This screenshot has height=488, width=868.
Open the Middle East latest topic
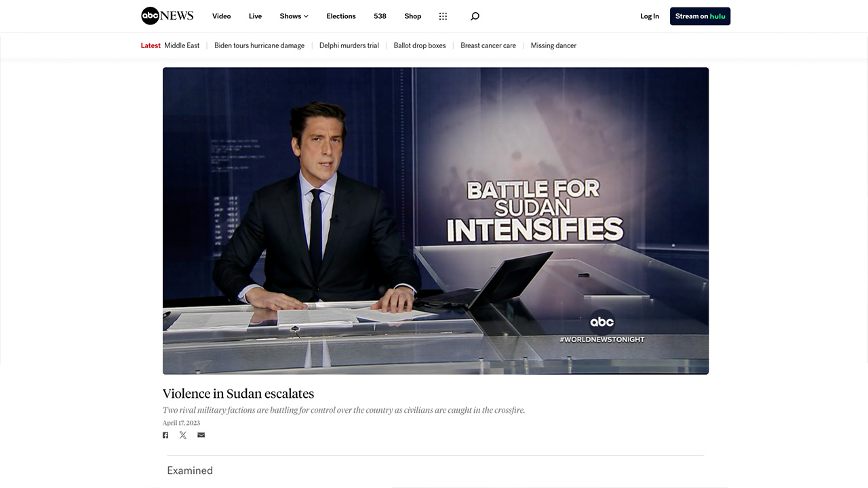[x=182, y=45]
